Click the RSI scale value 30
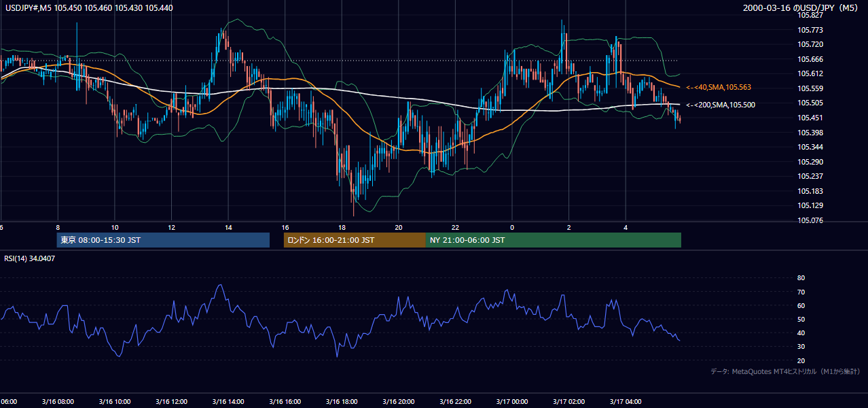Image resolution: width=868 pixels, height=408 pixels. [x=801, y=347]
